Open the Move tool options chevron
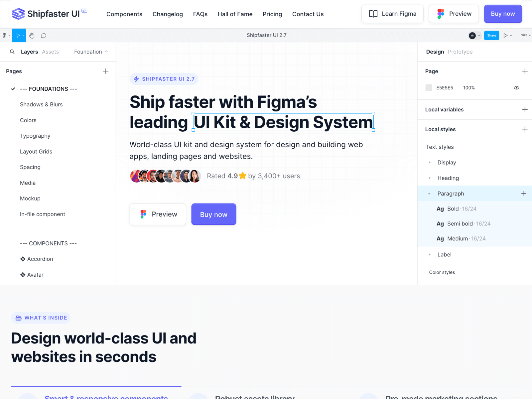 [23, 36]
